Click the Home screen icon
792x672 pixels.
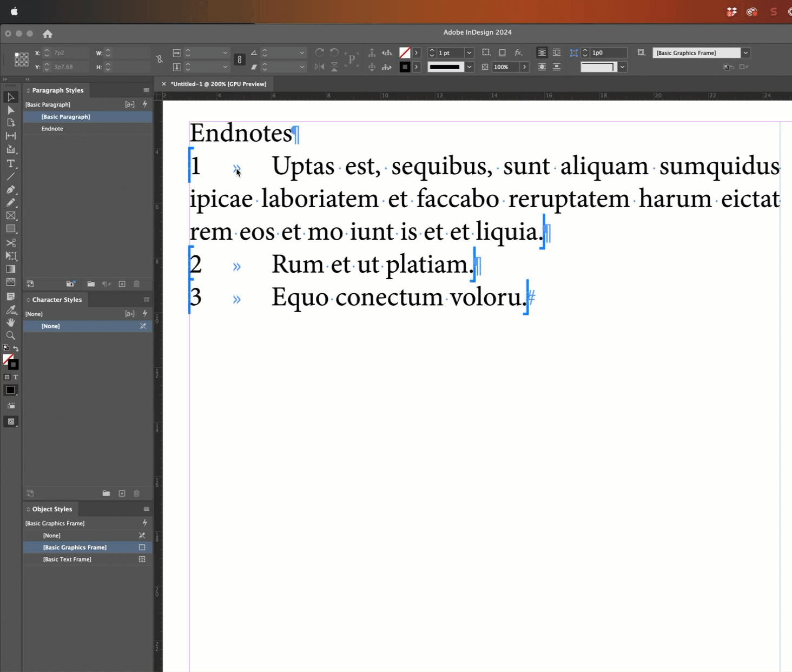click(x=48, y=34)
